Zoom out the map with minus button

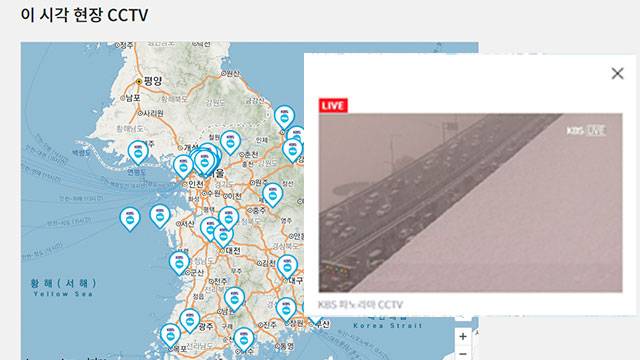coord(463,353)
